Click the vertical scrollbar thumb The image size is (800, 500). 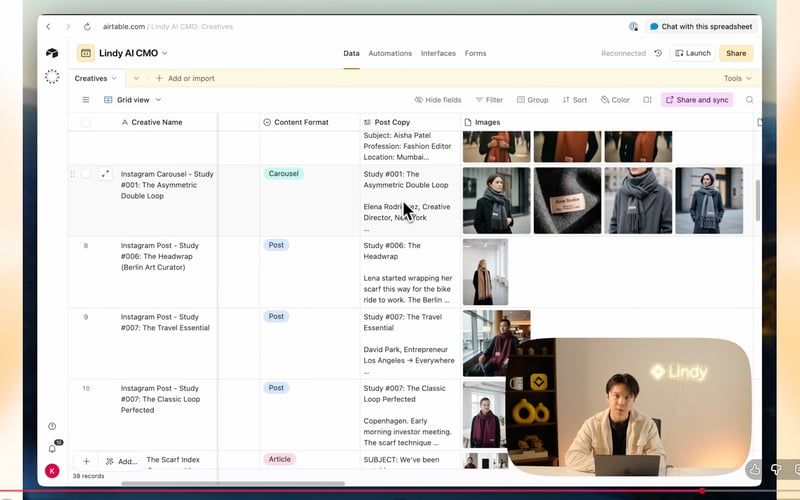pos(758,201)
